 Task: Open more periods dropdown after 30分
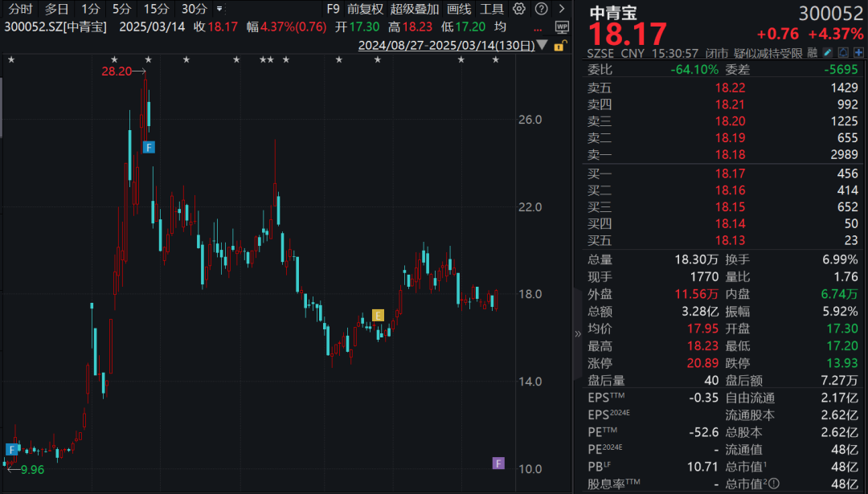[x=219, y=9]
